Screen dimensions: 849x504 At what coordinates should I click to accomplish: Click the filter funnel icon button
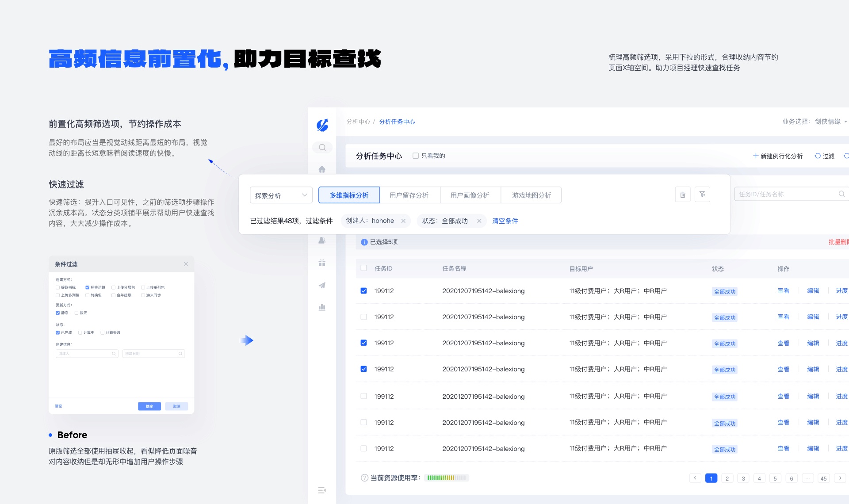coord(702,195)
